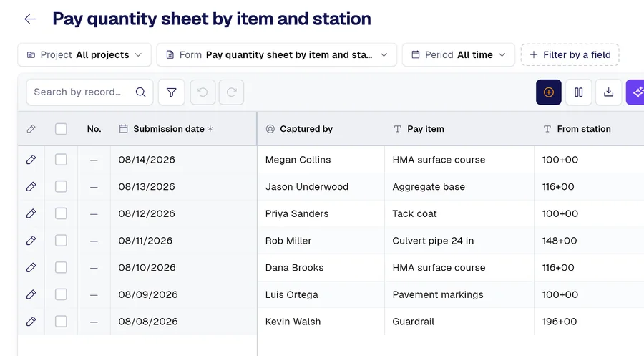This screenshot has height=356, width=644.
Task: Check the Rob Miller row checkbox
Action: 61,241
